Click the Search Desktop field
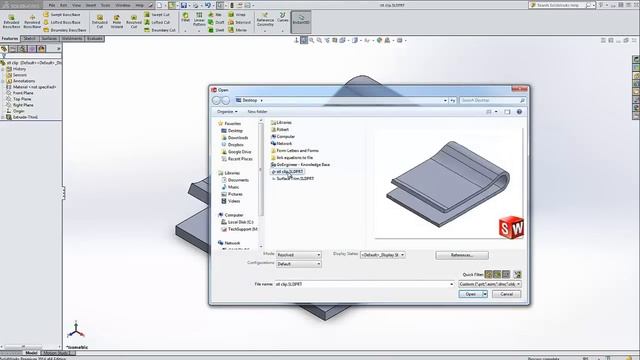This screenshot has width=640, height=360. coord(493,100)
